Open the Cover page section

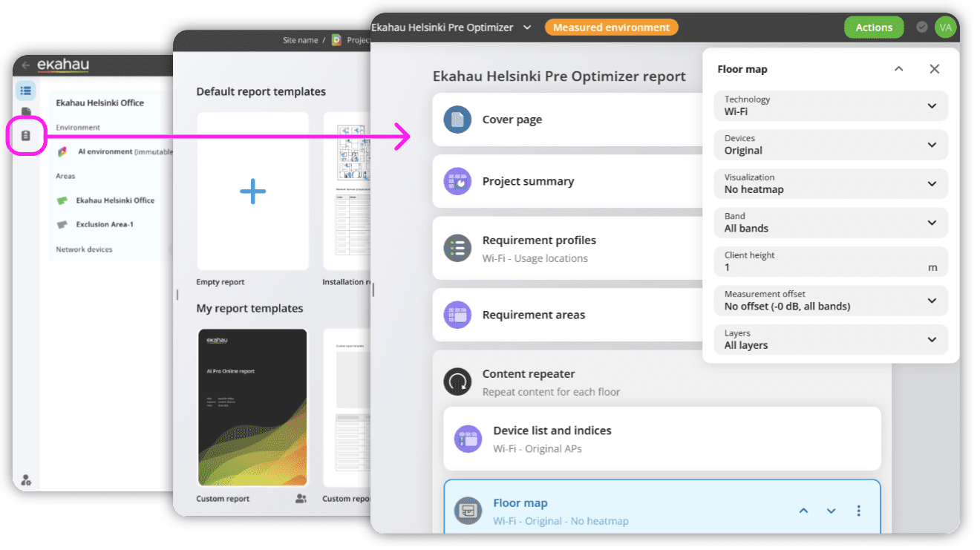pyautogui.click(x=512, y=120)
